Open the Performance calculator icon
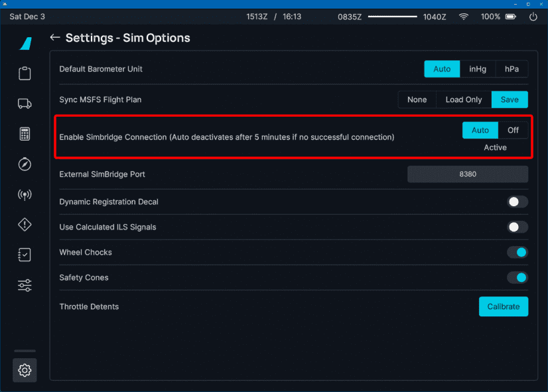 25,134
